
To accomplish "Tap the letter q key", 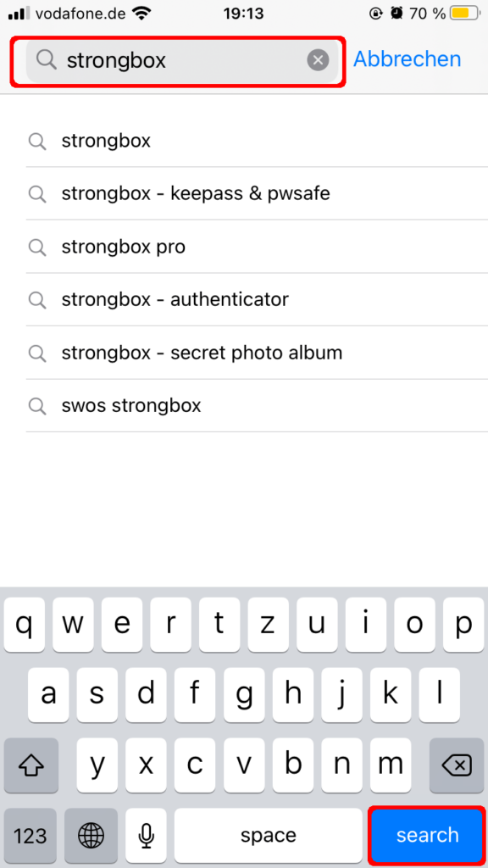I will (x=25, y=625).
